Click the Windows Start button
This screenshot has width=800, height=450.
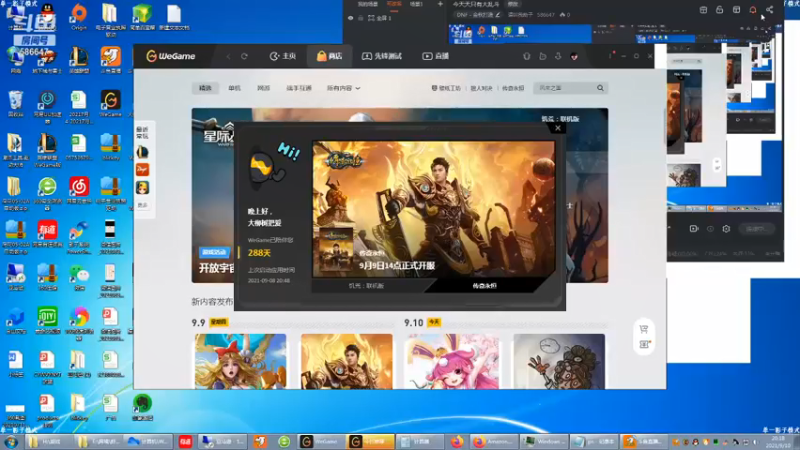(11, 442)
